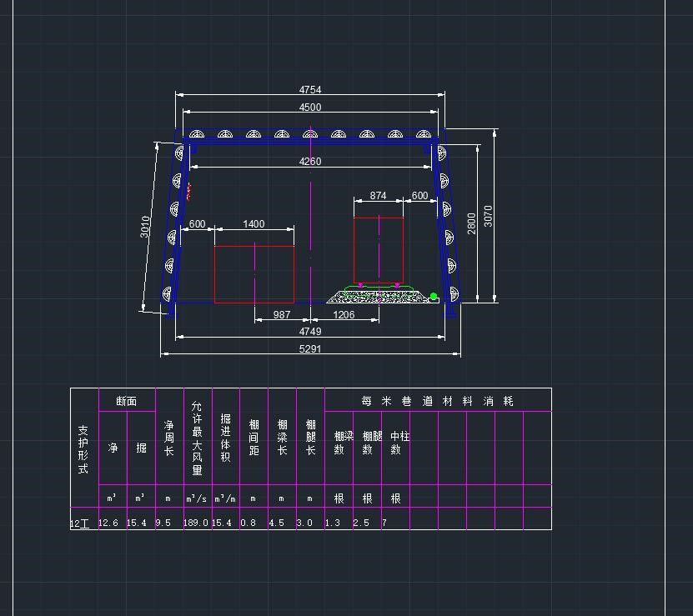Click the green circle near the track bed
This screenshot has width=693, height=616.
(x=434, y=297)
